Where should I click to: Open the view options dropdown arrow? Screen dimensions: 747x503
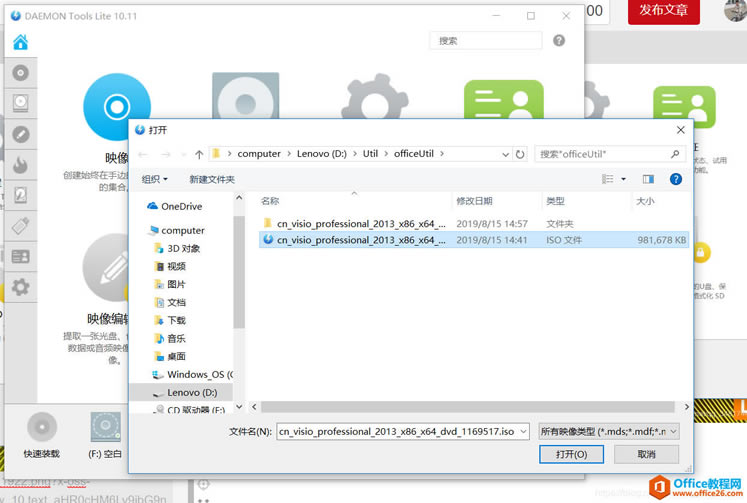pyautogui.click(x=623, y=179)
